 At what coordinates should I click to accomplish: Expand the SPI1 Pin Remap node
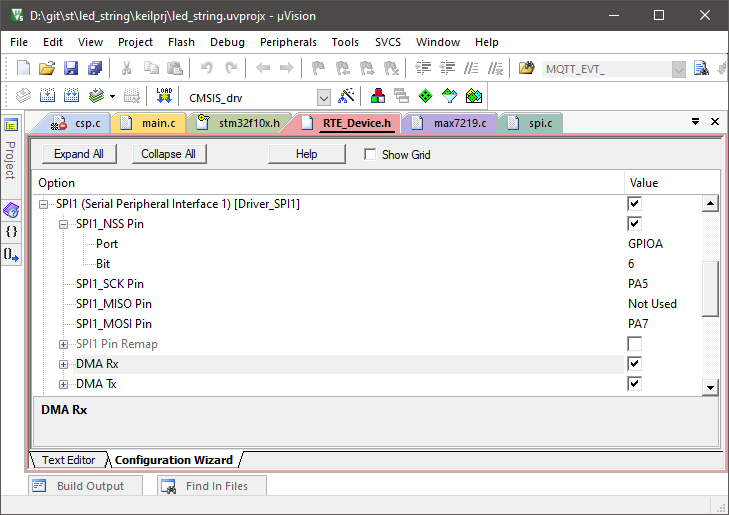tap(63, 344)
